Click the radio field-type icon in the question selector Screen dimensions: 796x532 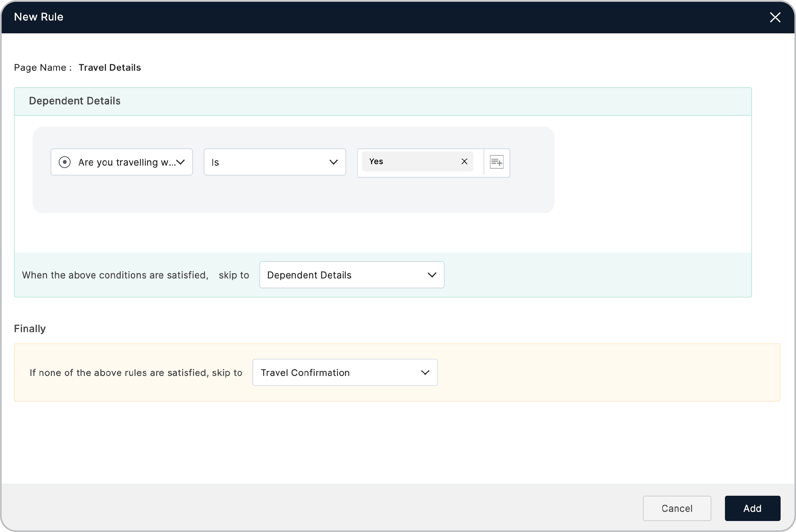pos(65,162)
